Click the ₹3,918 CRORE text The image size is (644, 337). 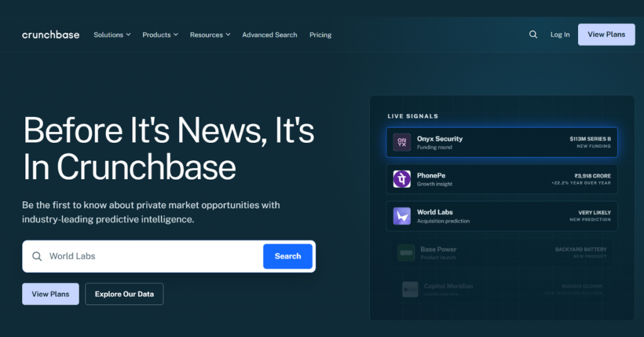[592, 175]
